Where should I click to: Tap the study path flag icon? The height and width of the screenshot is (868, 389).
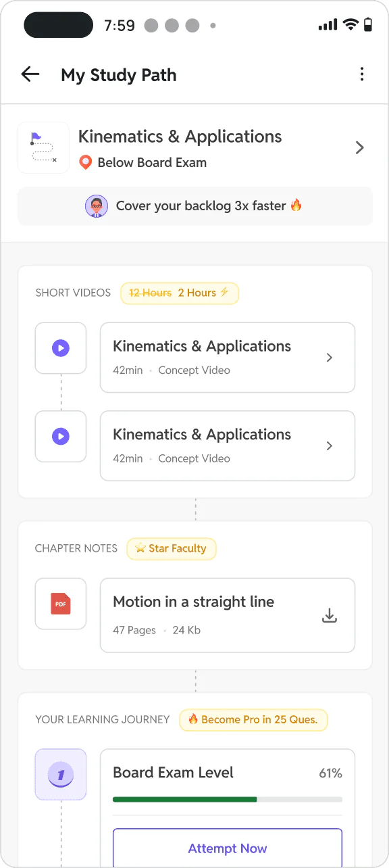(x=43, y=148)
